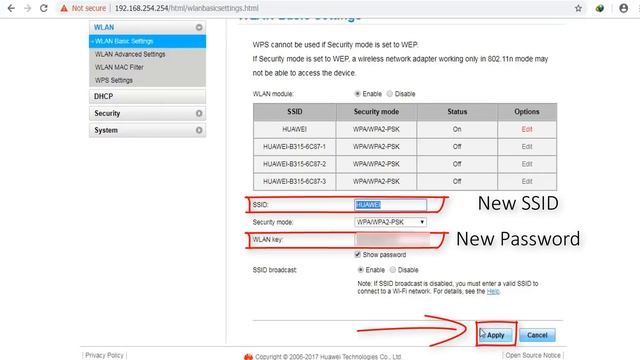Screen dimensions: 640x360
Task: Click into the SSID input field
Action: [x=390, y=205]
